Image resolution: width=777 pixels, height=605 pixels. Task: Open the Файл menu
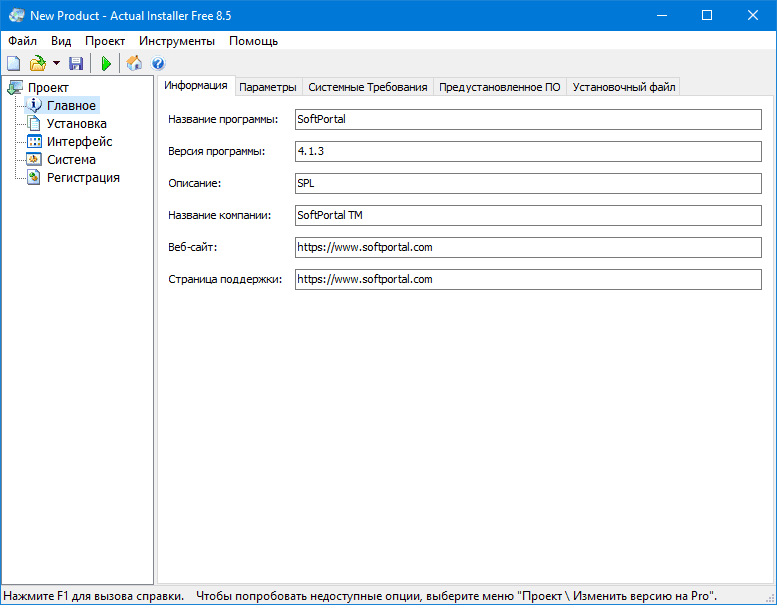(22, 41)
